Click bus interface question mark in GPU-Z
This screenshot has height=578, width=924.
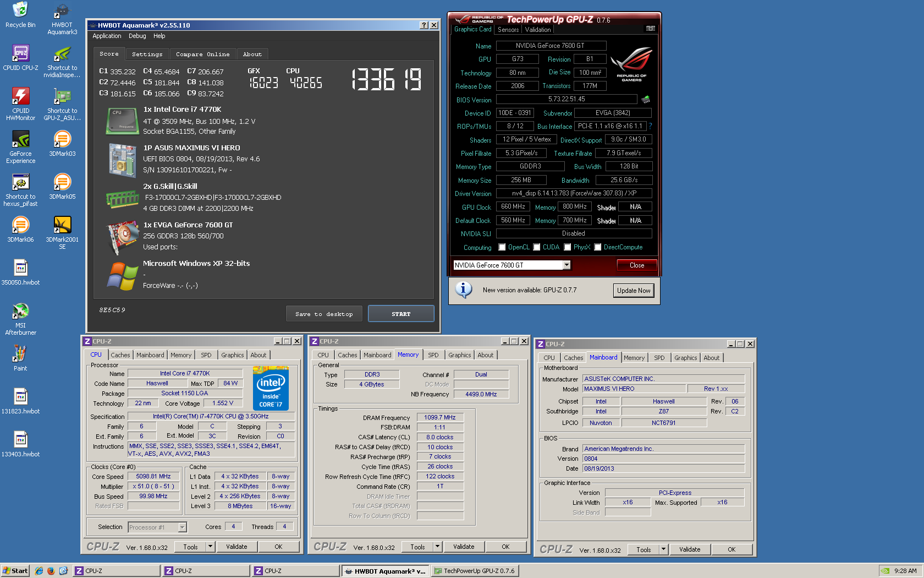pos(650,126)
